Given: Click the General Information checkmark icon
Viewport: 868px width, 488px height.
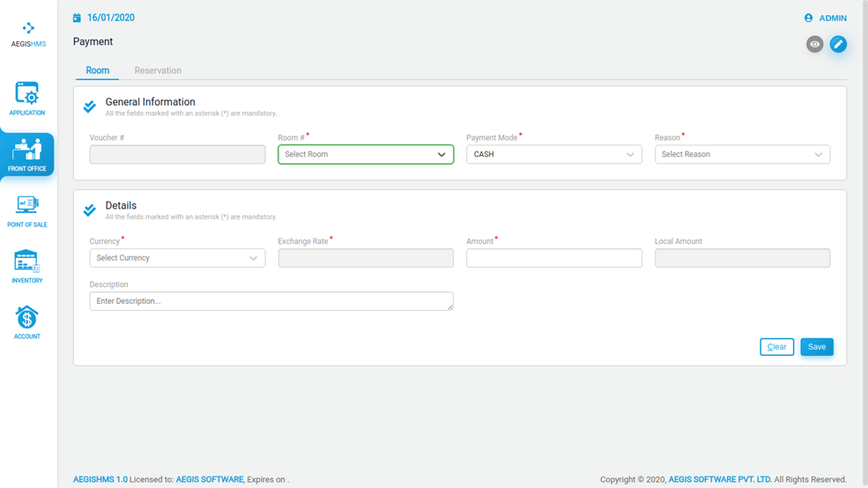Looking at the screenshot, I should tap(90, 107).
